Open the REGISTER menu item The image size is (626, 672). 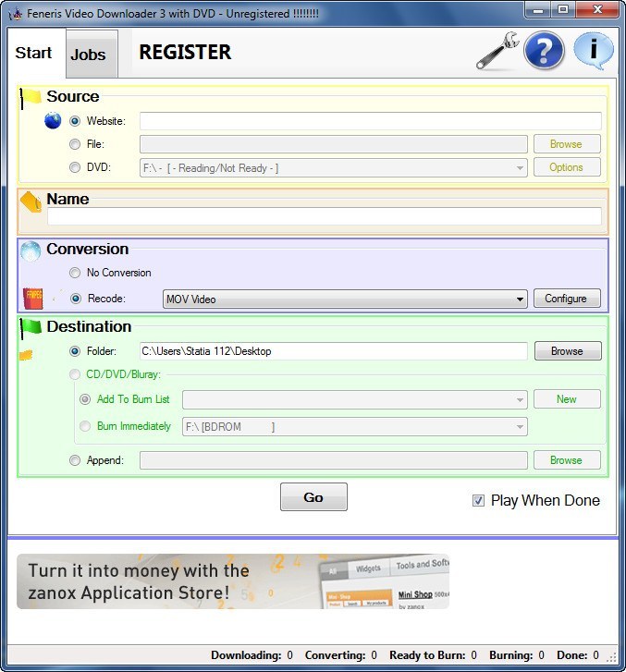[185, 53]
